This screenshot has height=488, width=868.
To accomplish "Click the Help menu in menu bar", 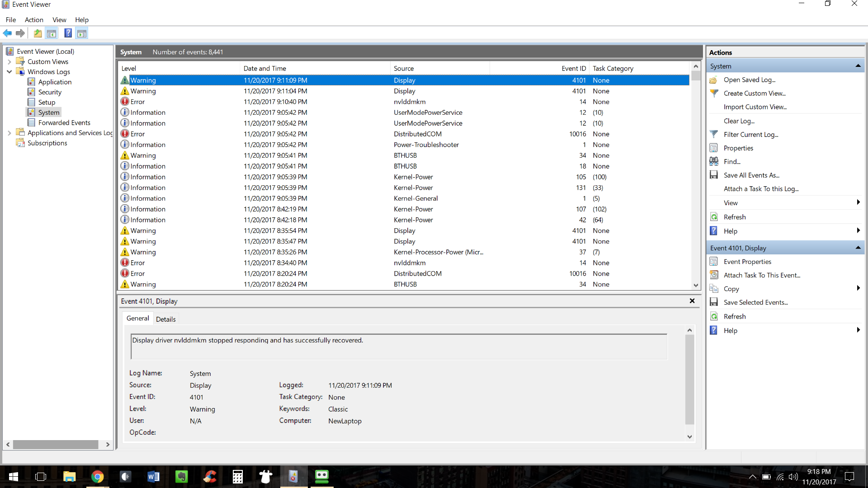I will pyautogui.click(x=82, y=20).
